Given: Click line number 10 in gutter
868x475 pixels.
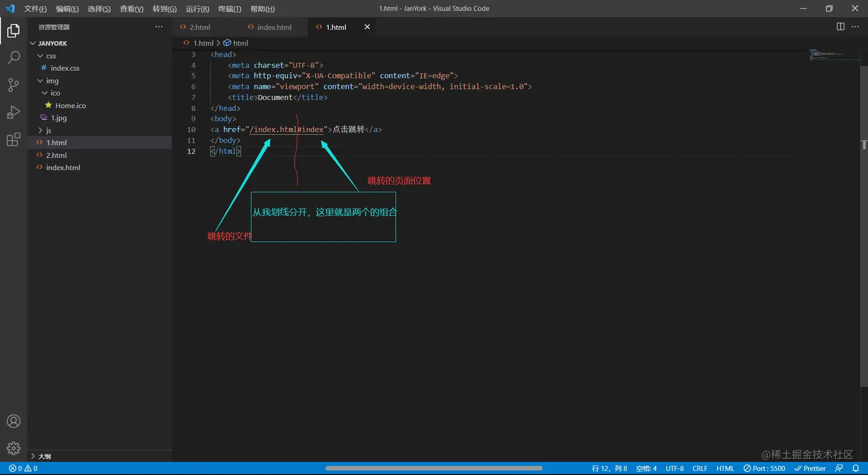Looking at the screenshot, I should coord(191,130).
